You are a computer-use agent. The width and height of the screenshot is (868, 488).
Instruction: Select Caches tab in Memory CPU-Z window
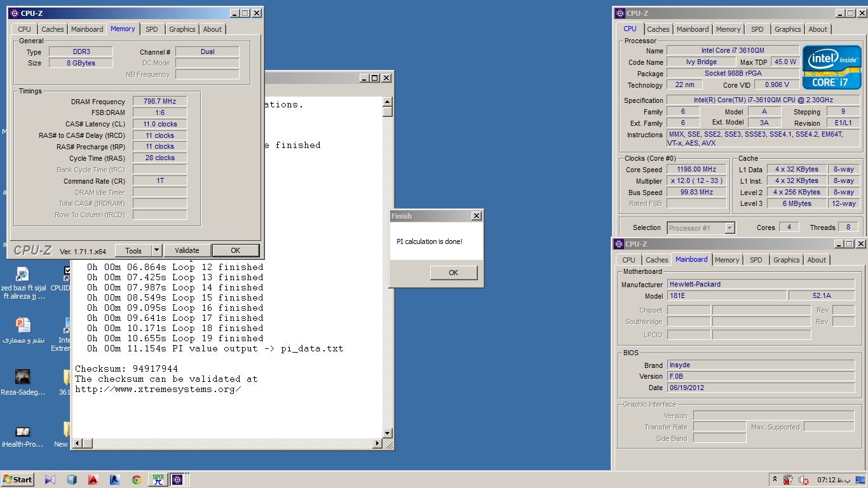pos(52,29)
